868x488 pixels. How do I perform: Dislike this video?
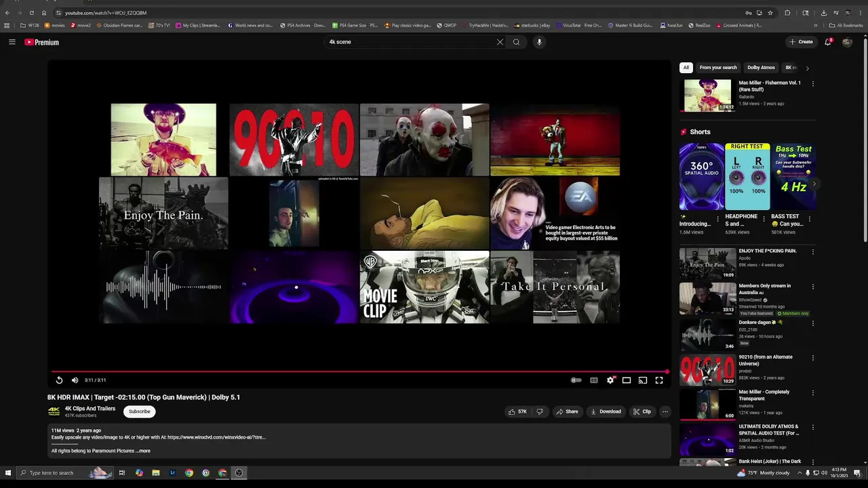[x=540, y=411]
